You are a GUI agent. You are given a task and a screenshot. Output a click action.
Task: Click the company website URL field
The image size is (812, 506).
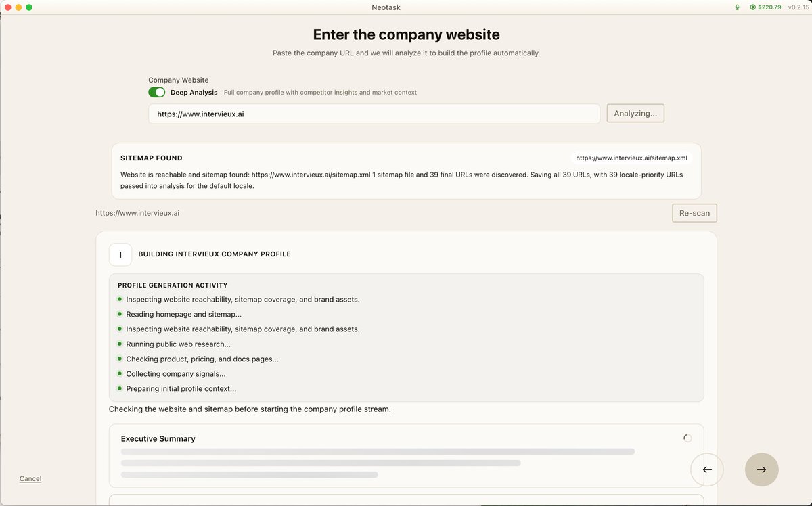pyautogui.click(x=374, y=114)
